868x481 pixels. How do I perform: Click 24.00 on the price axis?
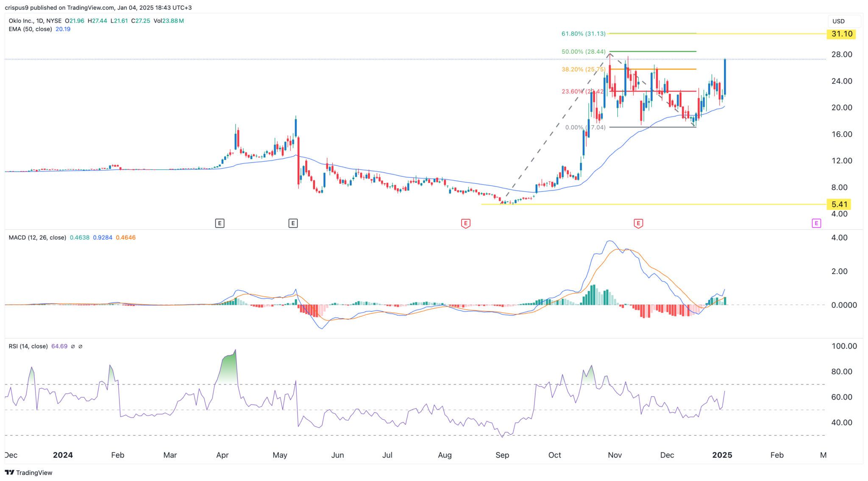(842, 81)
